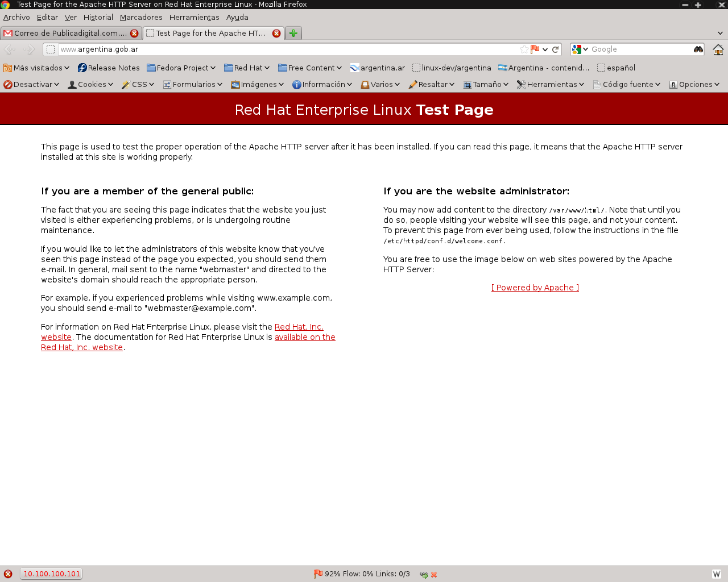Click the binoculars search icon
This screenshot has width=728, height=582.
[x=698, y=49]
